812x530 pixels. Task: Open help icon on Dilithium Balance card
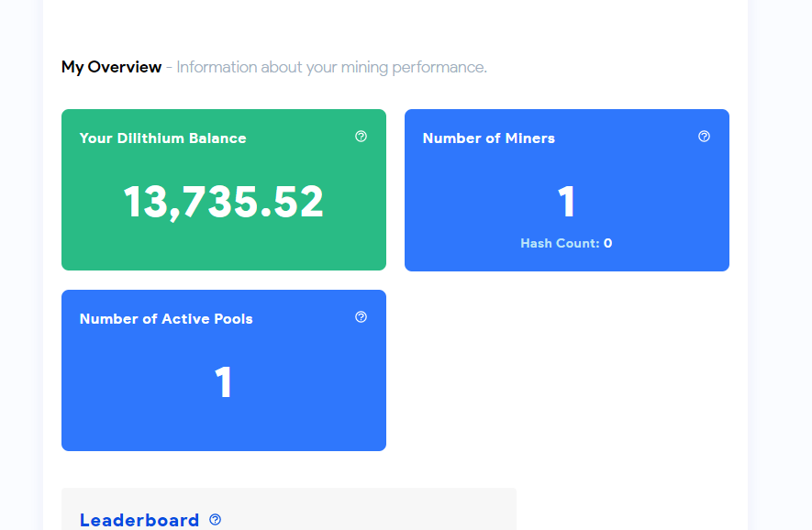[x=361, y=136]
